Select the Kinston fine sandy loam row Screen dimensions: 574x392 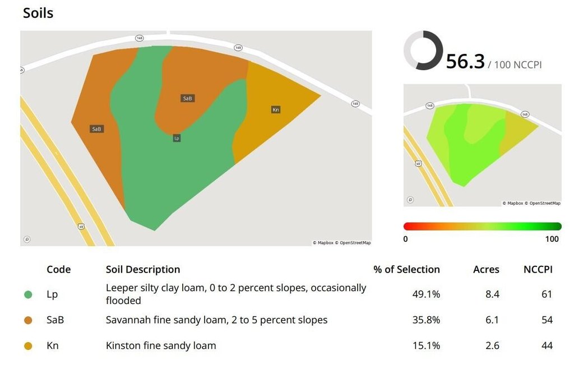click(x=288, y=345)
